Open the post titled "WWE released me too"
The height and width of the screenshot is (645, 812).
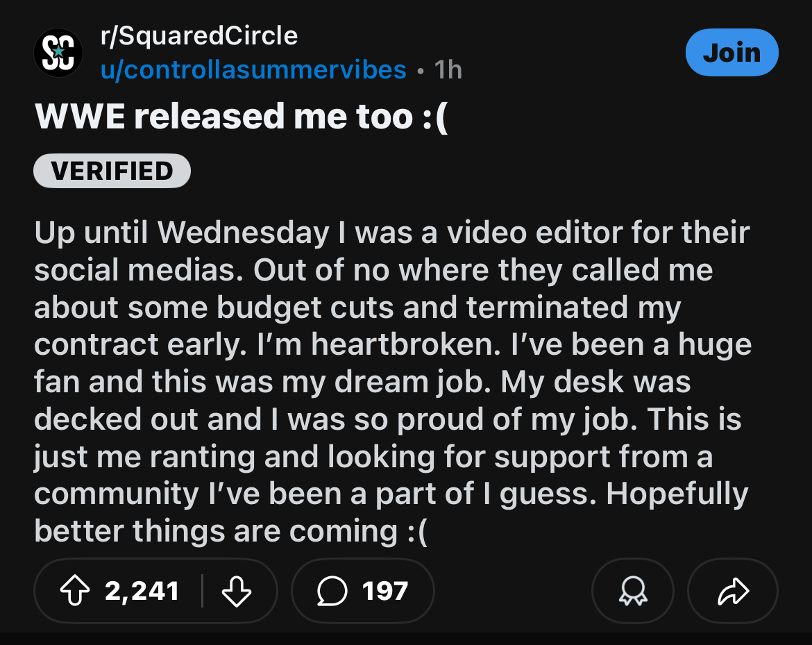tap(242, 116)
